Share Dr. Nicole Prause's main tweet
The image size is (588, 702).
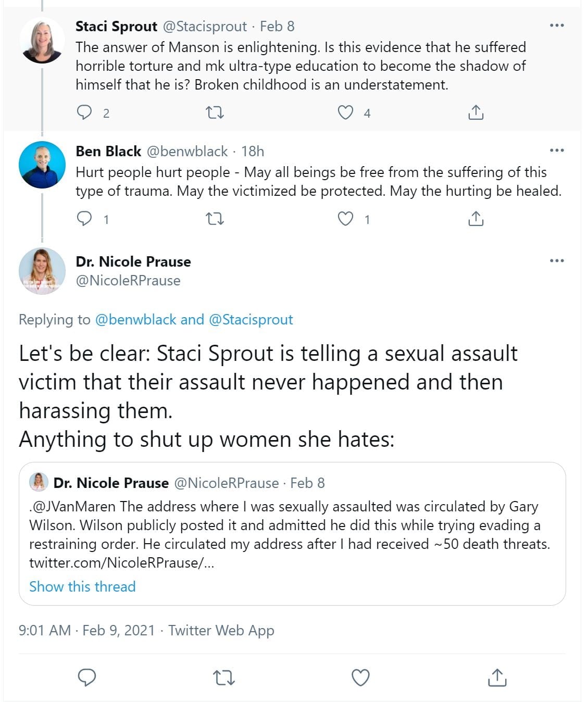(497, 677)
